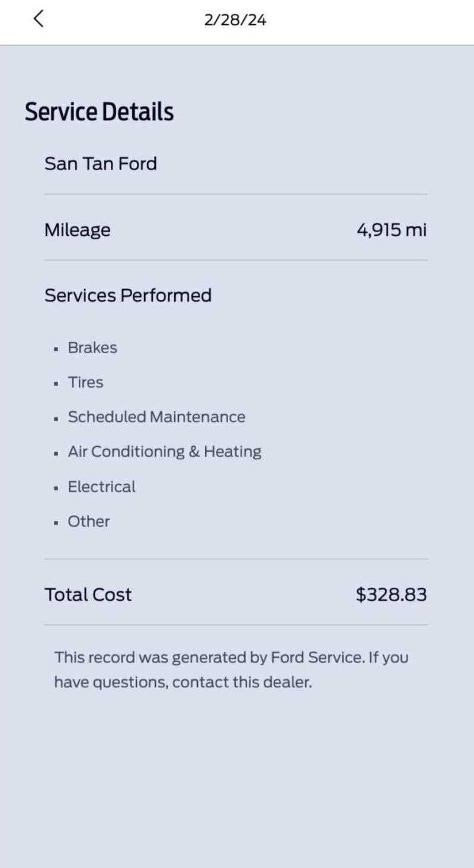474x868 pixels.
Task: Click Air Conditioning & Heating item
Action: pyautogui.click(x=164, y=452)
